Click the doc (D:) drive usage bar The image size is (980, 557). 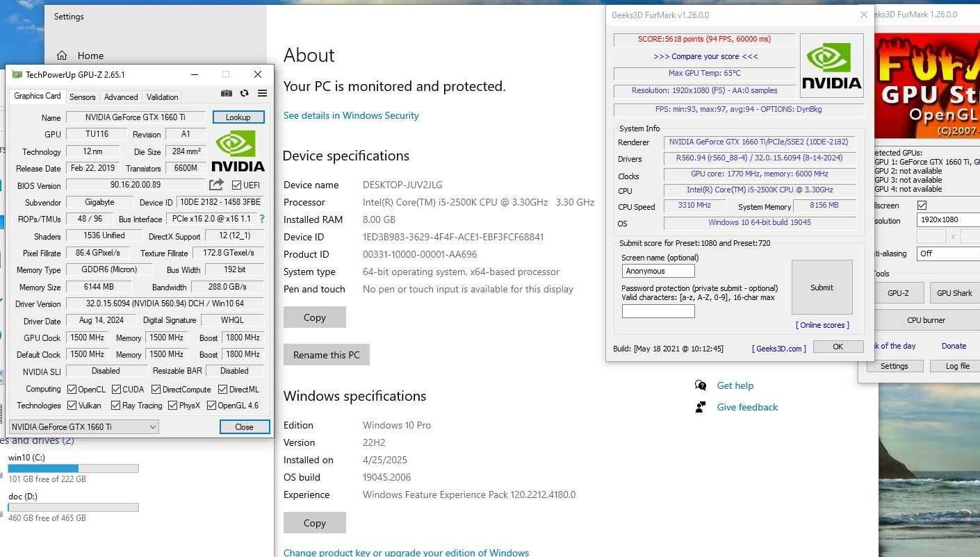click(73, 508)
